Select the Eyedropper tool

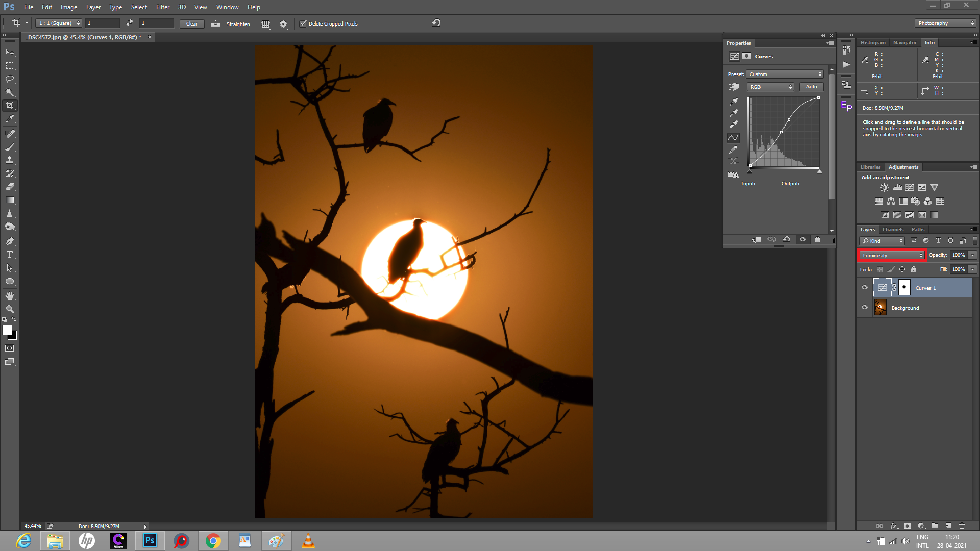tap(10, 119)
